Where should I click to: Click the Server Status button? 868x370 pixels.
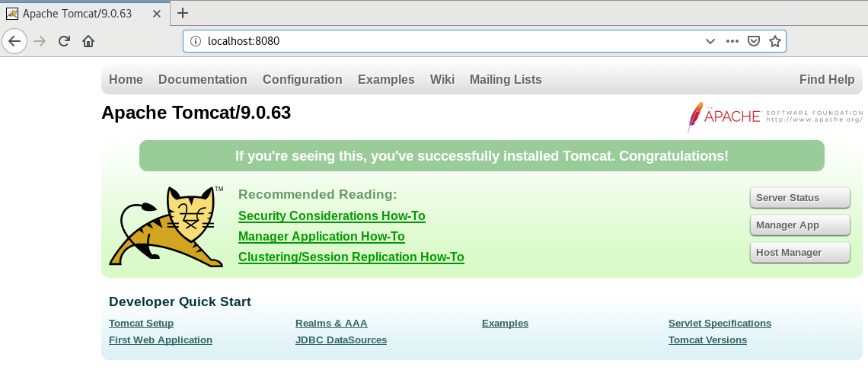pyautogui.click(x=800, y=198)
